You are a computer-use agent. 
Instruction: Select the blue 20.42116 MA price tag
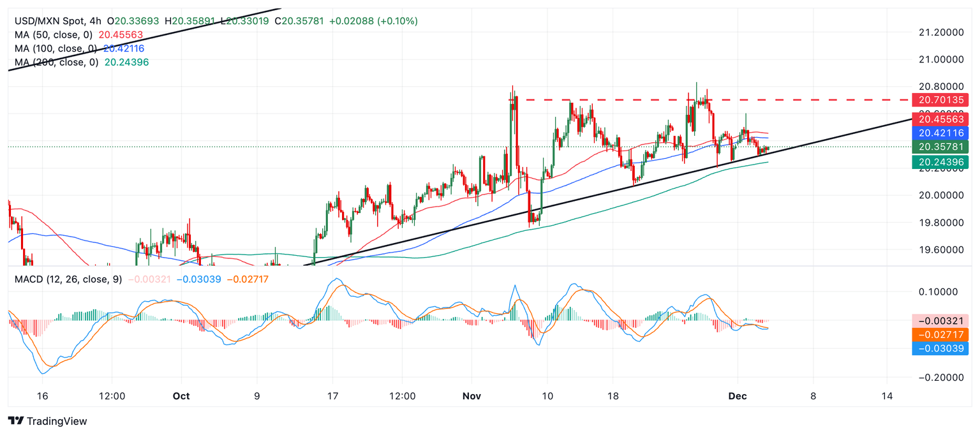(940, 133)
